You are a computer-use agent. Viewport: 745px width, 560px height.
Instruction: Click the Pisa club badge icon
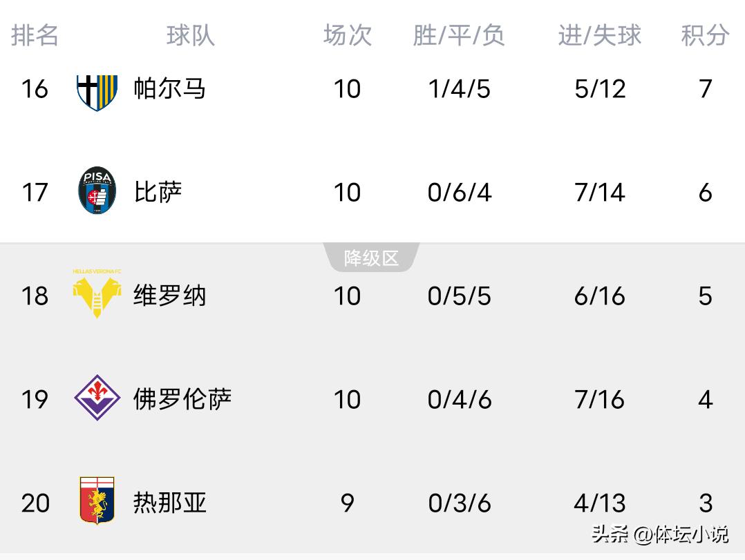pyautogui.click(x=97, y=191)
